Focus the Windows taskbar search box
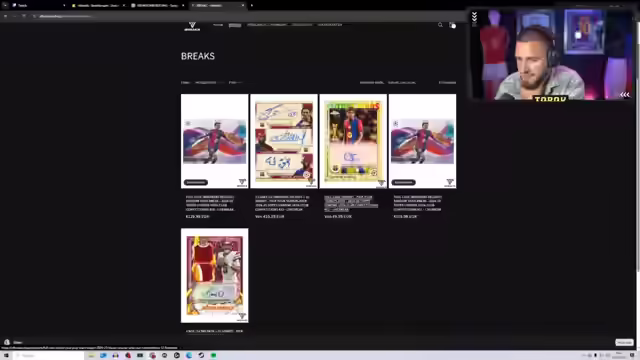 coord(48,356)
